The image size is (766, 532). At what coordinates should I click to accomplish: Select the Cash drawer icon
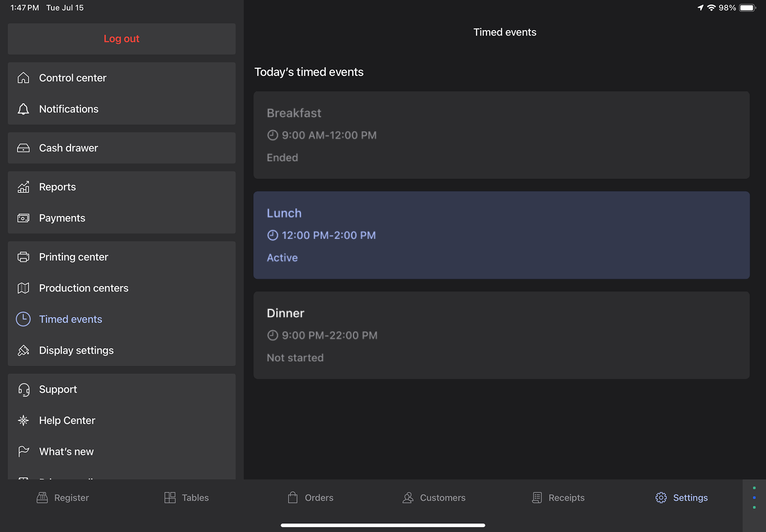[24, 148]
